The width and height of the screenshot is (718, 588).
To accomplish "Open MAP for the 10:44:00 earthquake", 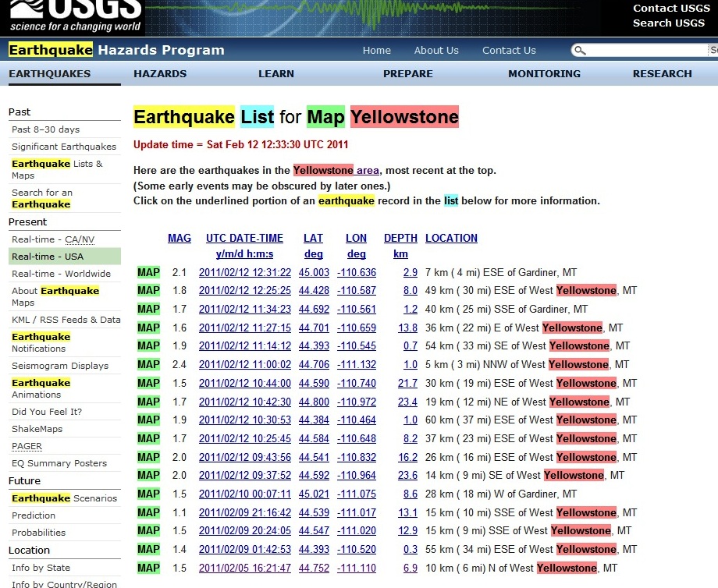I will [149, 384].
